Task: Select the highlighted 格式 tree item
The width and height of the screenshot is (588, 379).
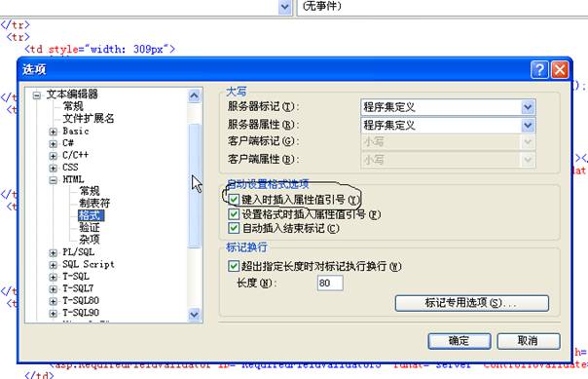Action: (x=92, y=215)
